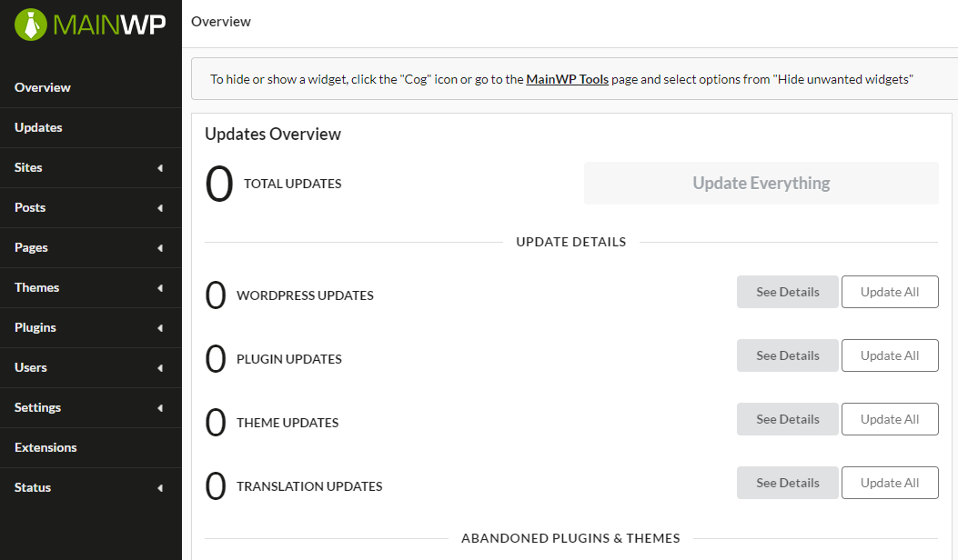Click the Update Everything button
This screenshot has height=560, width=958.
coord(761,183)
